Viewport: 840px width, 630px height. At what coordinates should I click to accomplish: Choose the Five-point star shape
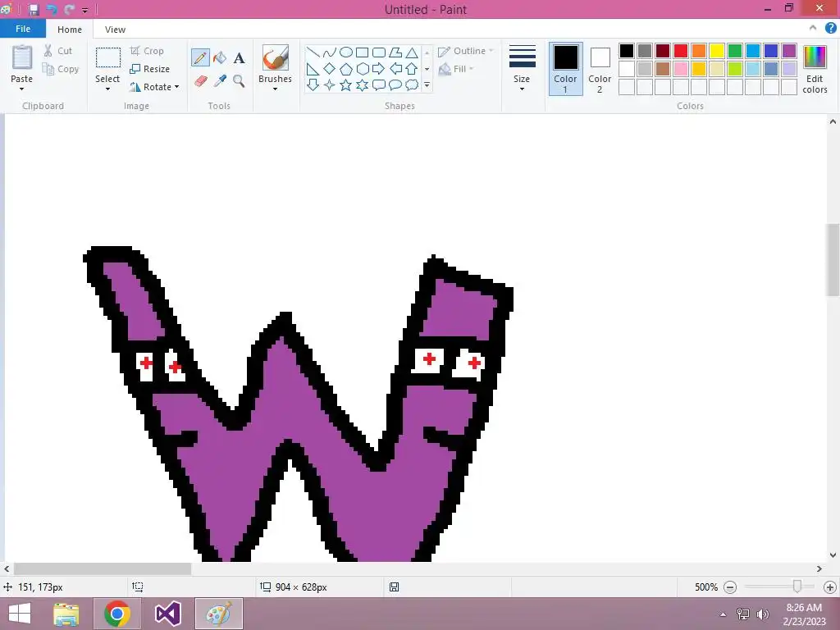tap(346, 84)
